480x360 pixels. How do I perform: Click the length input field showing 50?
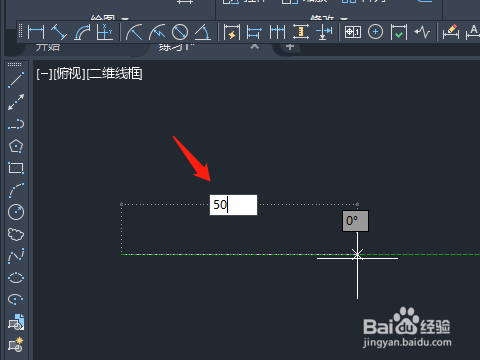233,205
